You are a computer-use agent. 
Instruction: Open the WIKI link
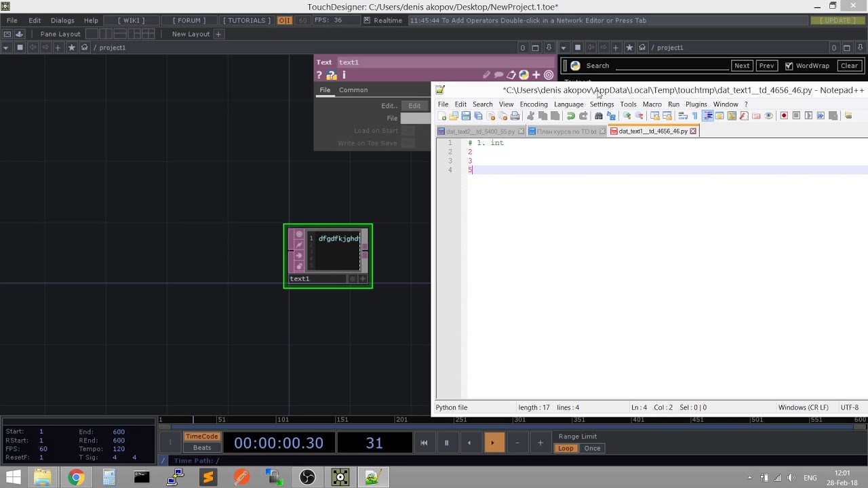coord(132,20)
